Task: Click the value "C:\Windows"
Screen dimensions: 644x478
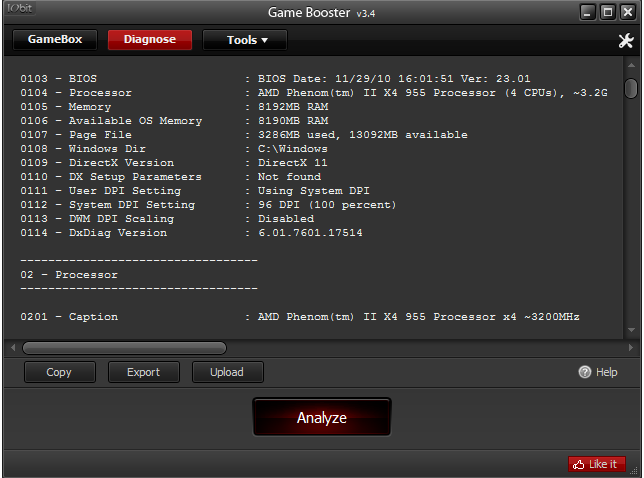Action: (293, 148)
